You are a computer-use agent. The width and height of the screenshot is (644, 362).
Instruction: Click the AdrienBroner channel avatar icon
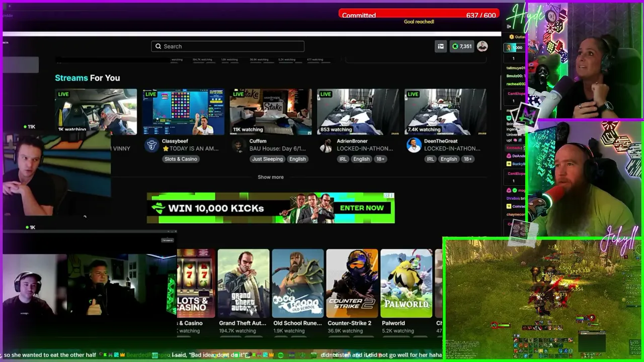pos(327,145)
